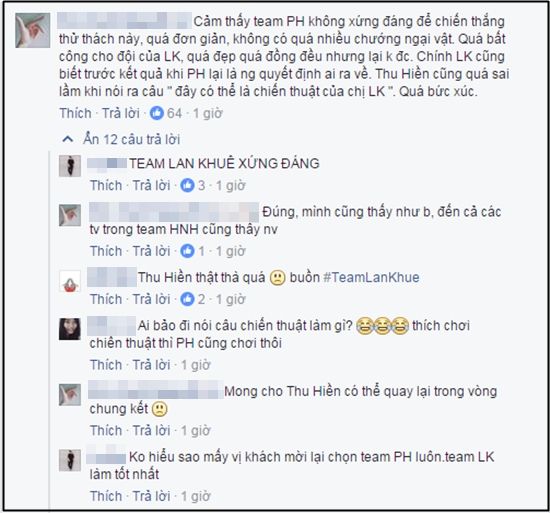Open avatar beside Mong cho Thu Hiền reply

coord(70,395)
